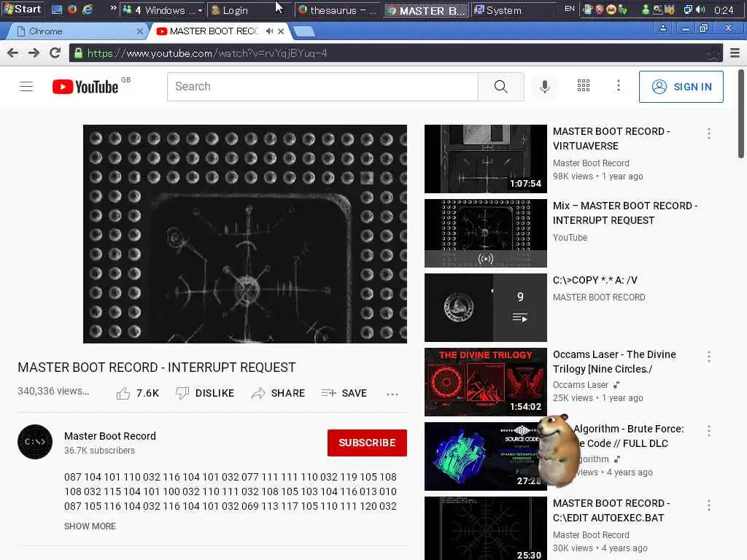Image resolution: width=747 pixels, height=560 pixels.
Task: Go back to previous page
Action: [x=13, y=52]
